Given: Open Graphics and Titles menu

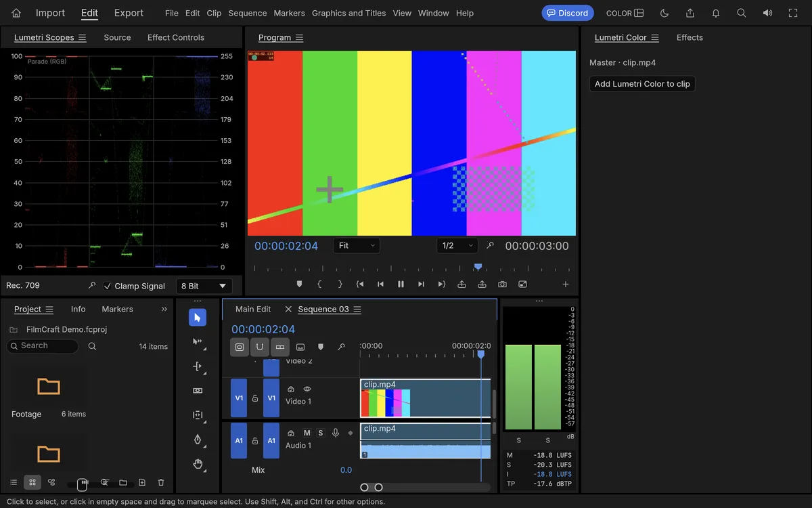Looking at the screenshot, I should pos(349,13).
